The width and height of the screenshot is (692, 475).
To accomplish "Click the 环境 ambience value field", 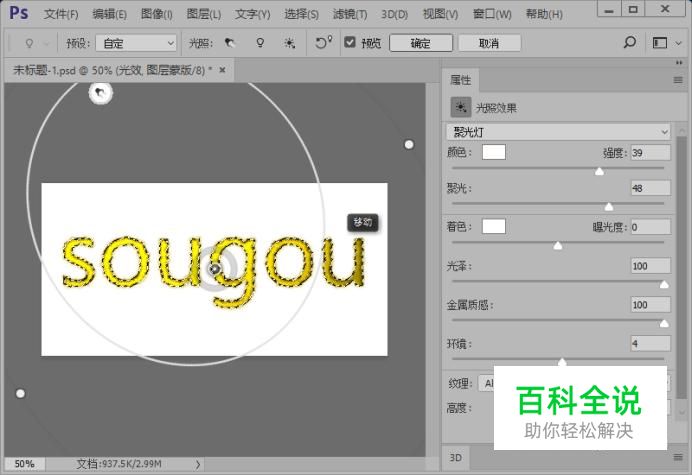I will (651, 343).
